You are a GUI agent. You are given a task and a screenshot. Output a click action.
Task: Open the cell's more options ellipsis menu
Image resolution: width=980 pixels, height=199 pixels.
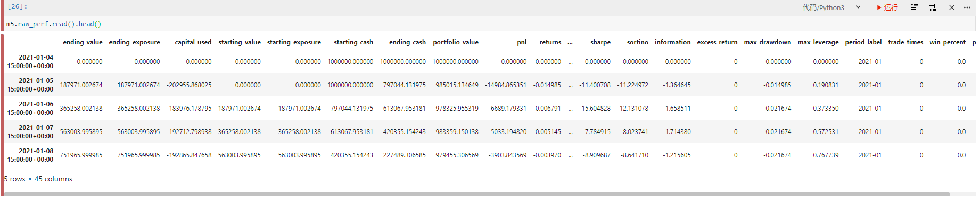pyautogui.click(x=967, y=7)
